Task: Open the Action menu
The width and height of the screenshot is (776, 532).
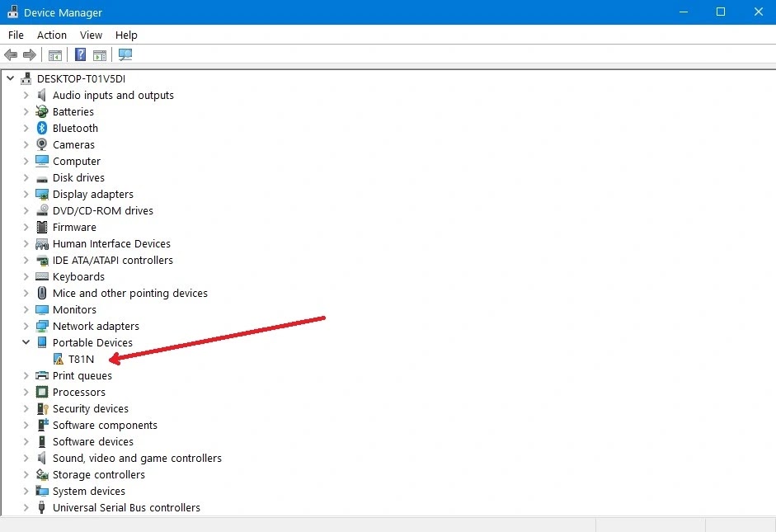Action: pos(52,35)
